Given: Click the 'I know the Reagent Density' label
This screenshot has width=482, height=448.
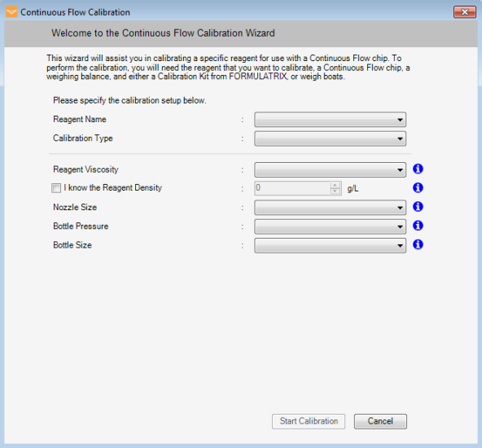Looking at the screenshot, I should click(113, 187).
